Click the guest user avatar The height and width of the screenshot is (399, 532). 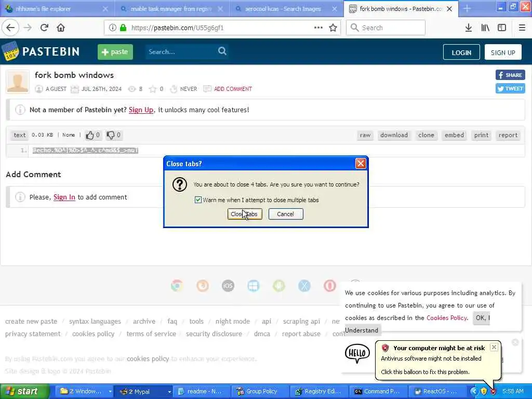coord(18,82)
